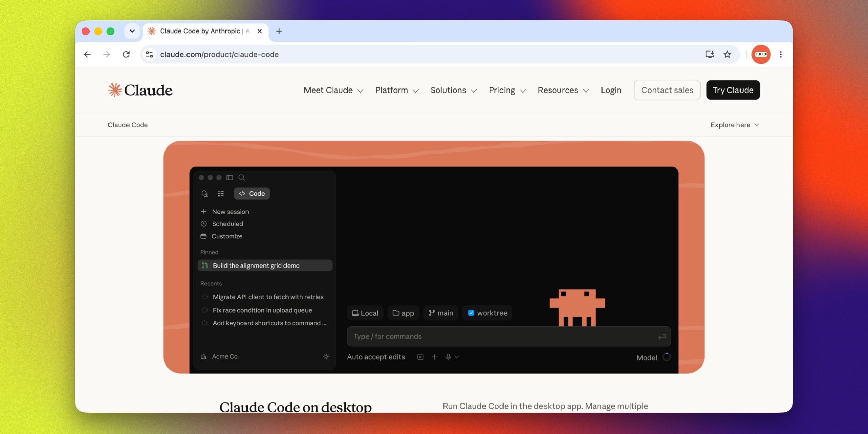The image size is (868, 434).
Task: Expand the Platform menu
Action: 397,90
